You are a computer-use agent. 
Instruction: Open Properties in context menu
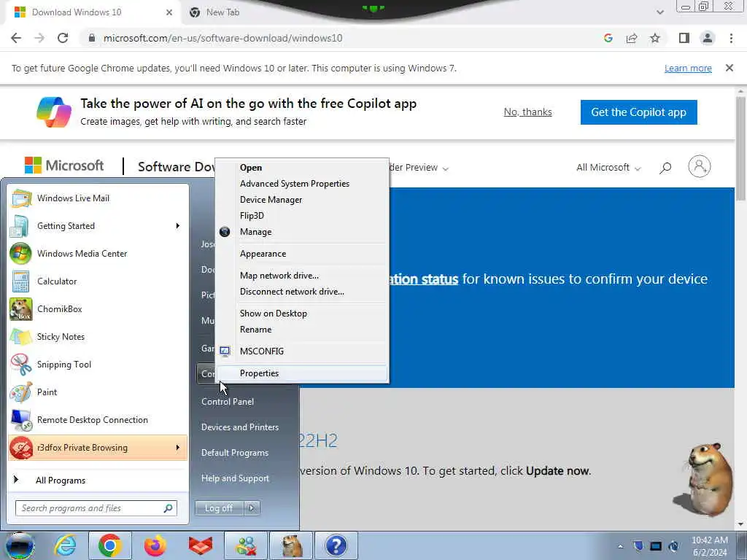coord(302,373)
